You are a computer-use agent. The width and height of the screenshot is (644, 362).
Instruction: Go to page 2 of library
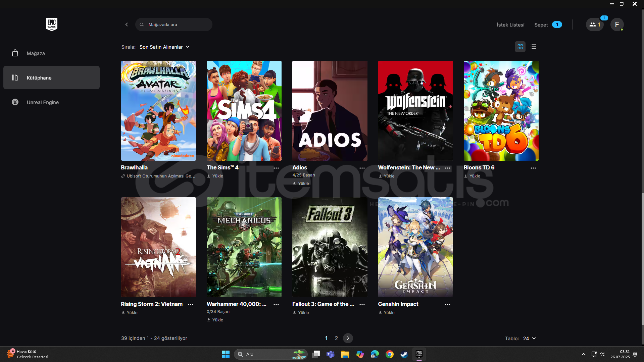point(336,338)
